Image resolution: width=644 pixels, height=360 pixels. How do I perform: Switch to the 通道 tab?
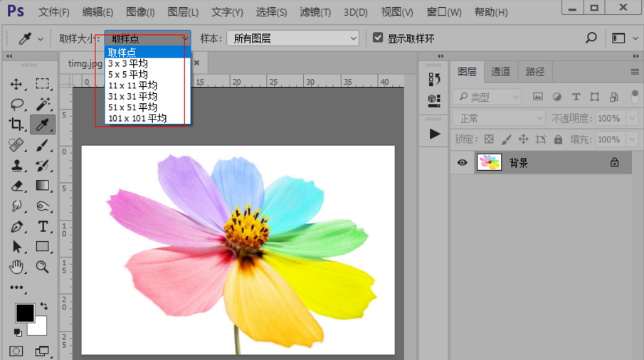[x=500, y=71]
